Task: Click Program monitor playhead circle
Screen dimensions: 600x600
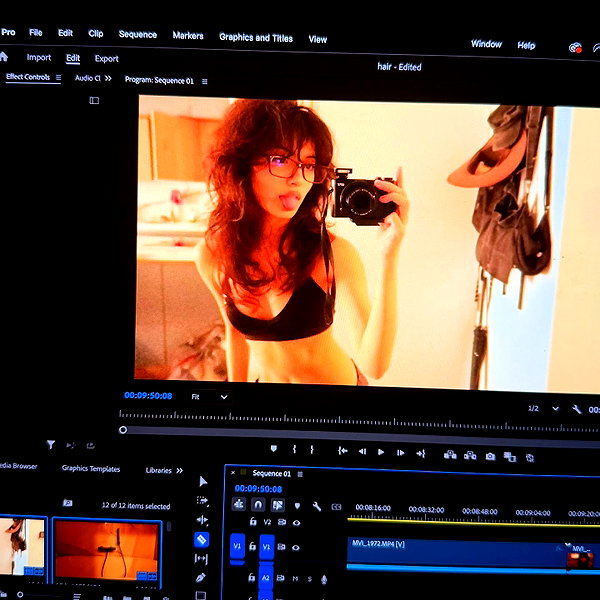Action: (123, 430)
